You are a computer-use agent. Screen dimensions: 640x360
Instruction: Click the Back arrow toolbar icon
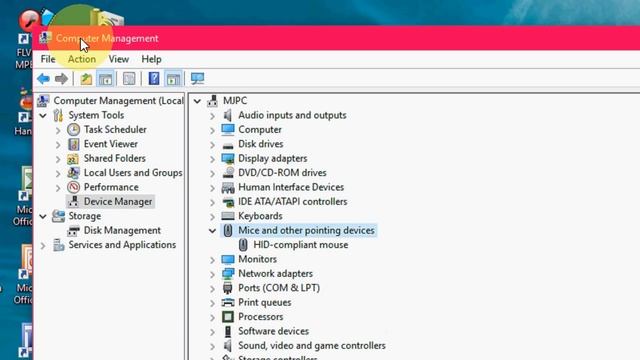pos(43,78)
